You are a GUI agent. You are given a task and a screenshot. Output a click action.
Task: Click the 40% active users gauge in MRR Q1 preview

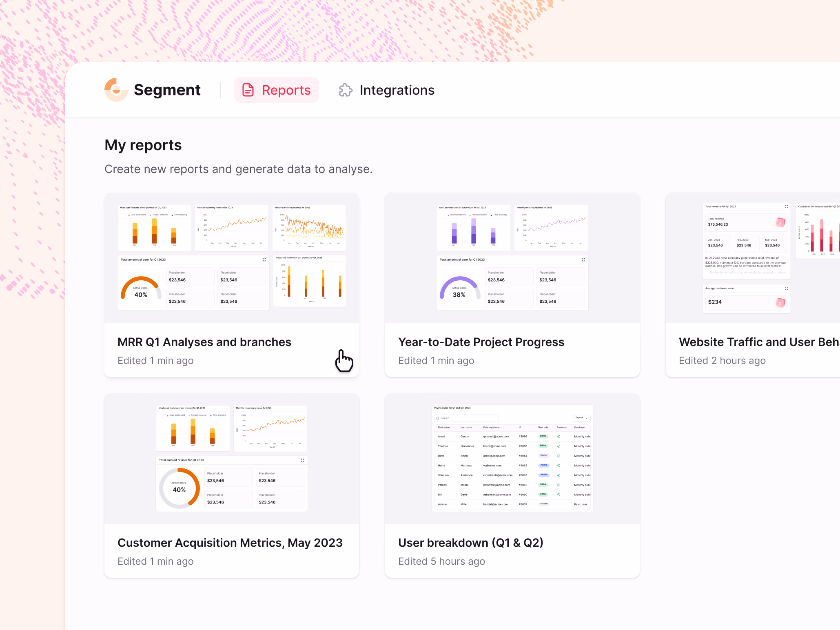141,288
